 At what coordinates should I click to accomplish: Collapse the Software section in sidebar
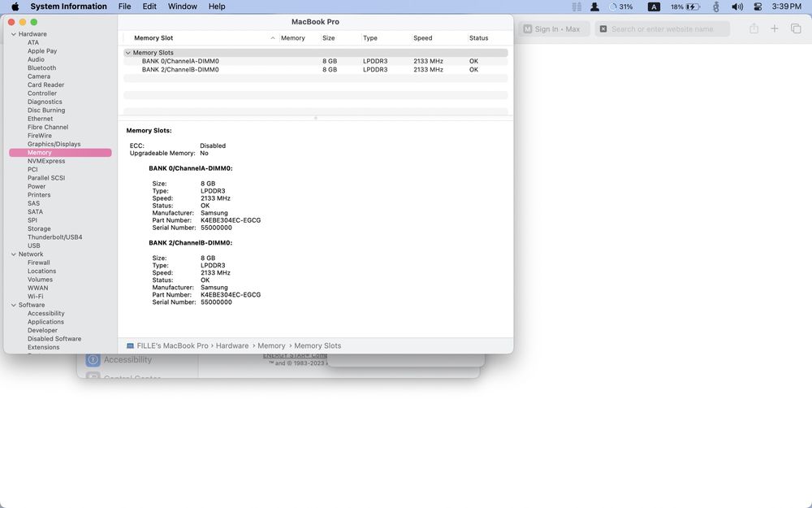coord(14,306)
